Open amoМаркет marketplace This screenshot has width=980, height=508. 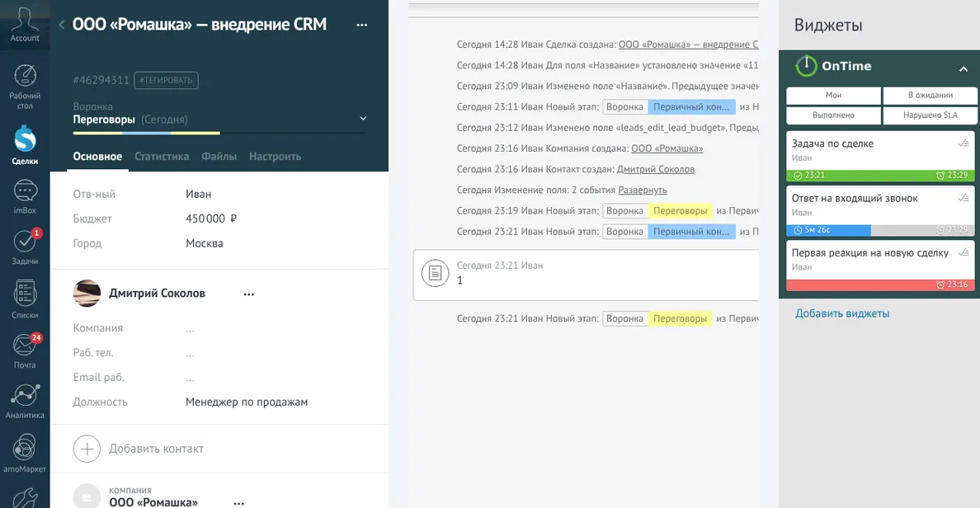pos(25,454)
